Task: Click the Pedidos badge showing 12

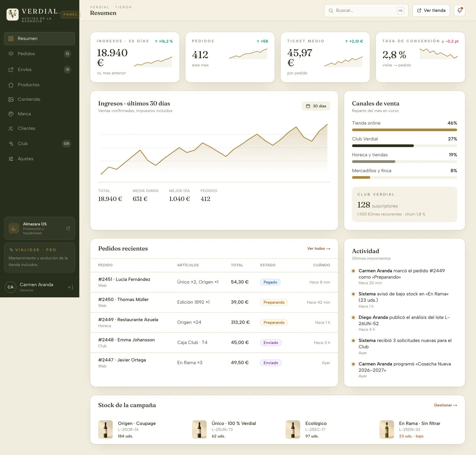Action: [68, 54]
